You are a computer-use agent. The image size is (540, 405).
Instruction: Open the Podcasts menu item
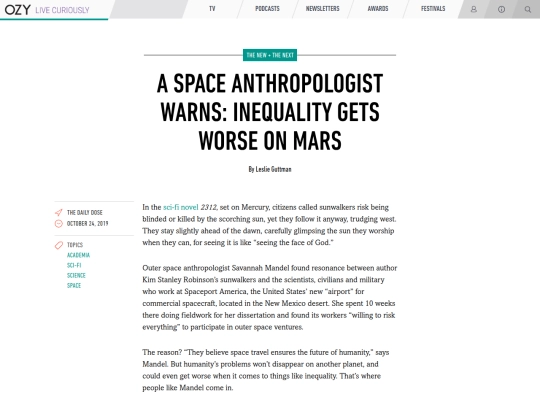click(267, 9)
